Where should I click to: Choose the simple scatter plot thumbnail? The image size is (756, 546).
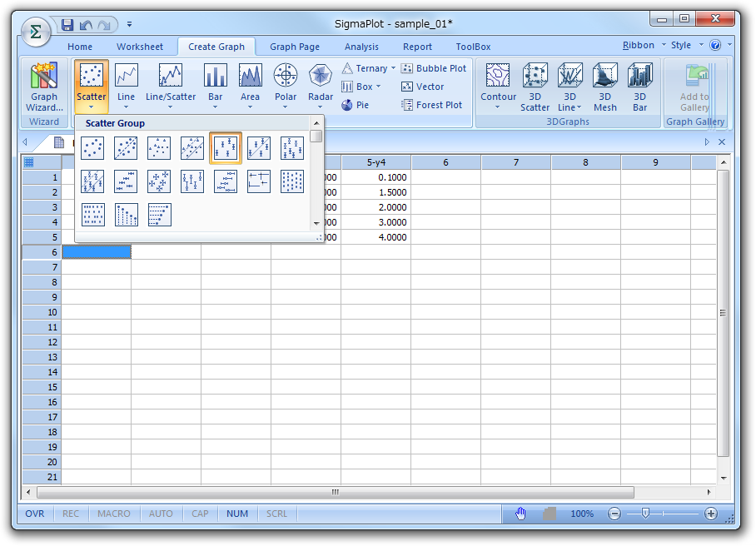[x=92, y=148]
